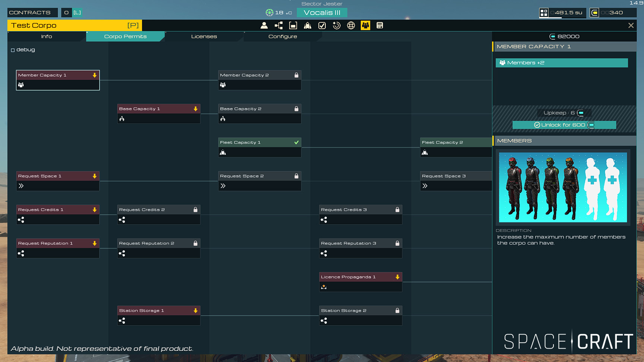Click download arrow on Member Capacity 1

point(95,75)
